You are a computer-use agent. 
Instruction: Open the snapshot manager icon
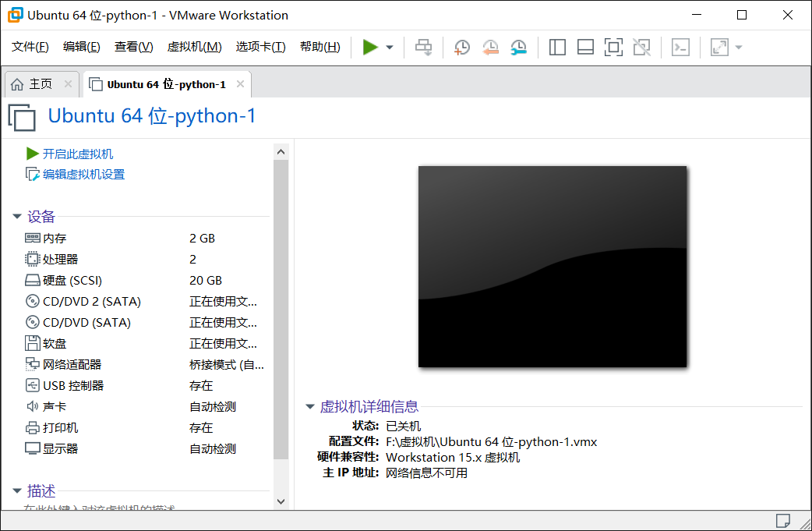[x=518, y=47]
